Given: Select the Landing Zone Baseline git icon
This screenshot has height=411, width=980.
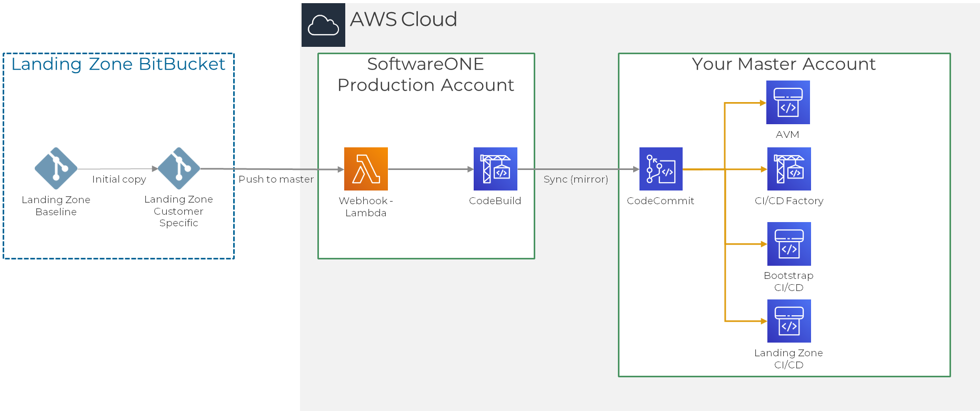Looking at the screenshot, I should 56,168.
